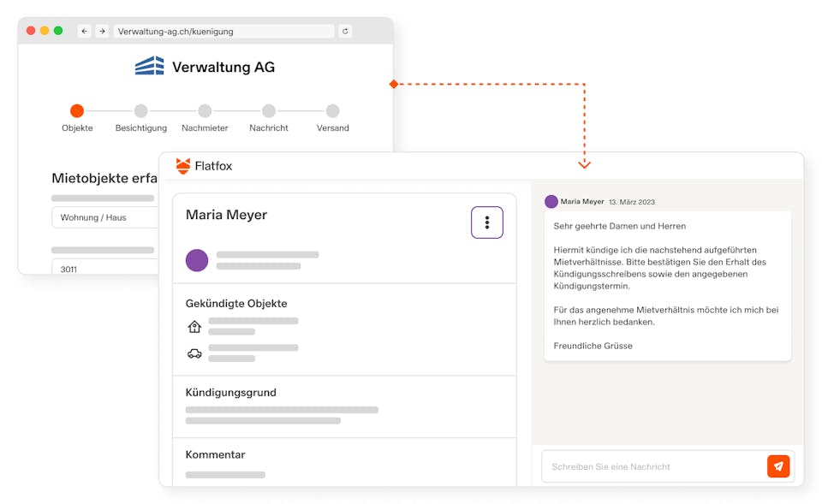Select the Besichtigung step circle

pos(140,110)
